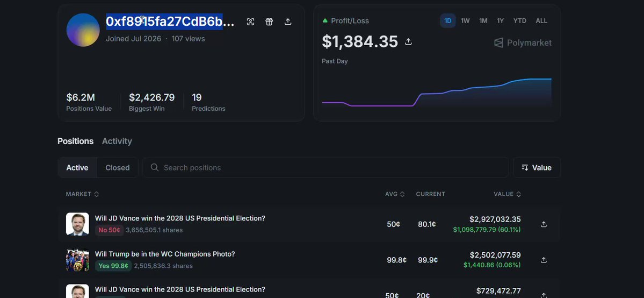The height and width of the screenshot is (298, 644).
Task: Click the 19 Predictions stat
Action: pyautogui.click(x=208, y=102)
